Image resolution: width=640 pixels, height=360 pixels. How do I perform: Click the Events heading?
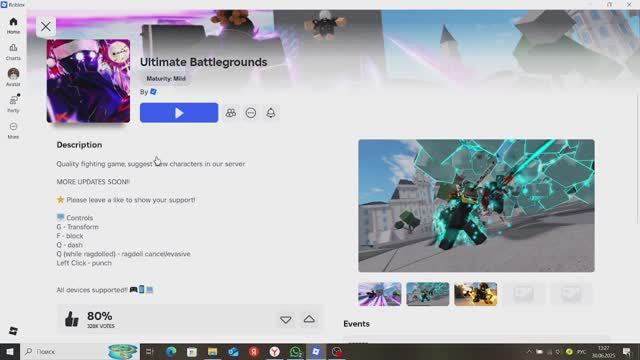pos(356,324)
